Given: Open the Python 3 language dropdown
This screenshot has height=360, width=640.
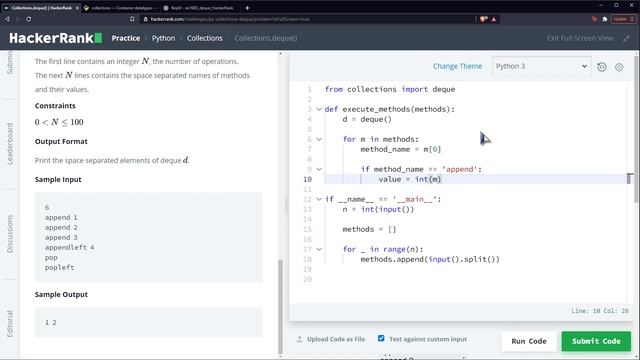Looking at the screenshot, I should tap(541, 66).
